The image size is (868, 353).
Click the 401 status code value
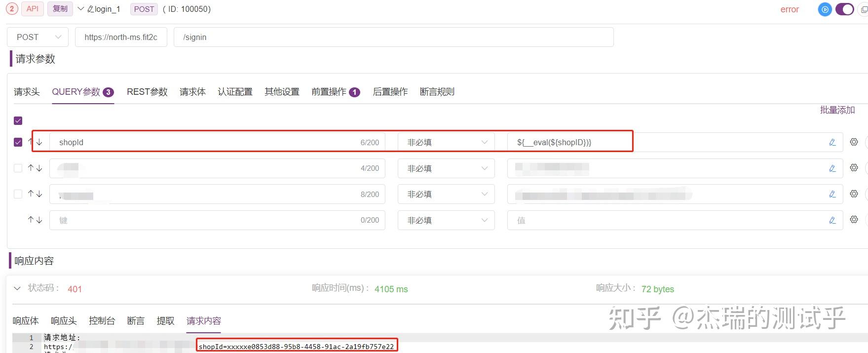[x=75, y=289]
